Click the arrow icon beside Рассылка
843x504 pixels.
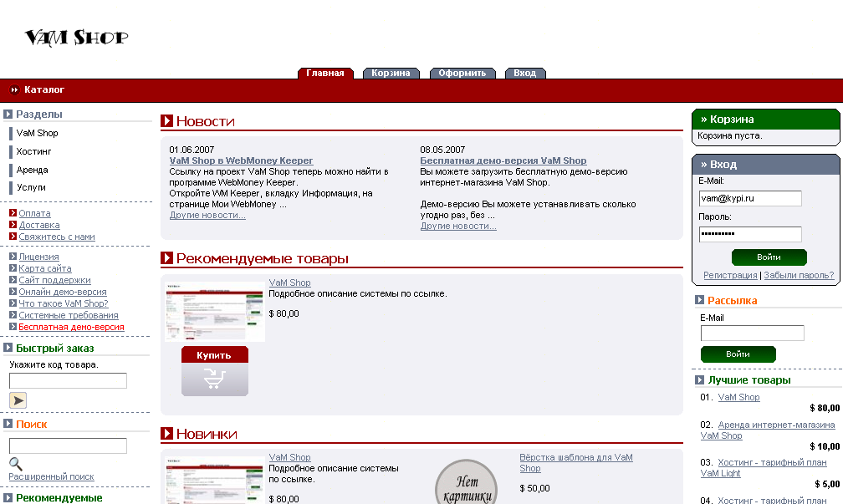pyautogui.click(x=699, y=300)
